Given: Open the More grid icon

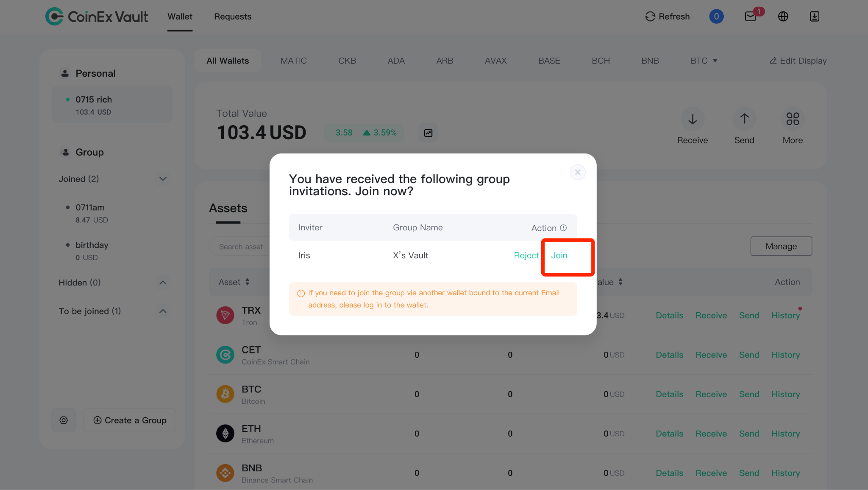Looking at the screenshot, I should point(793,119).
